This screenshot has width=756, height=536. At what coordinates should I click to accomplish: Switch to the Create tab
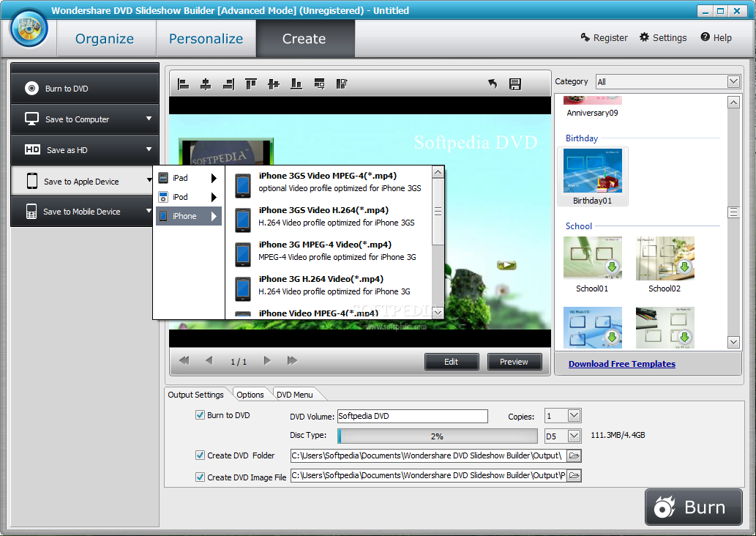(304, 39)
